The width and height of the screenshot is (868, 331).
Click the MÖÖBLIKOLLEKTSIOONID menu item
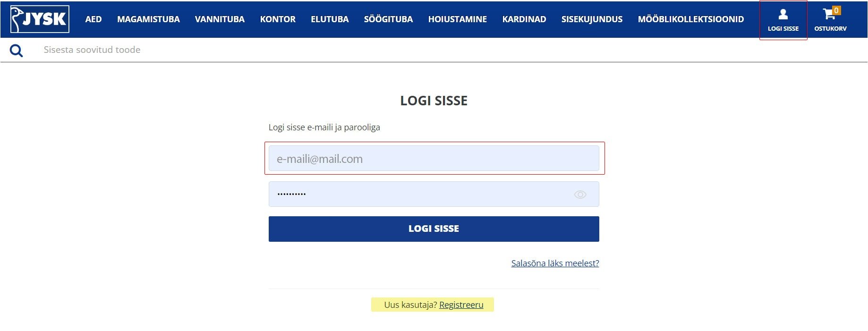click(691, 19)
